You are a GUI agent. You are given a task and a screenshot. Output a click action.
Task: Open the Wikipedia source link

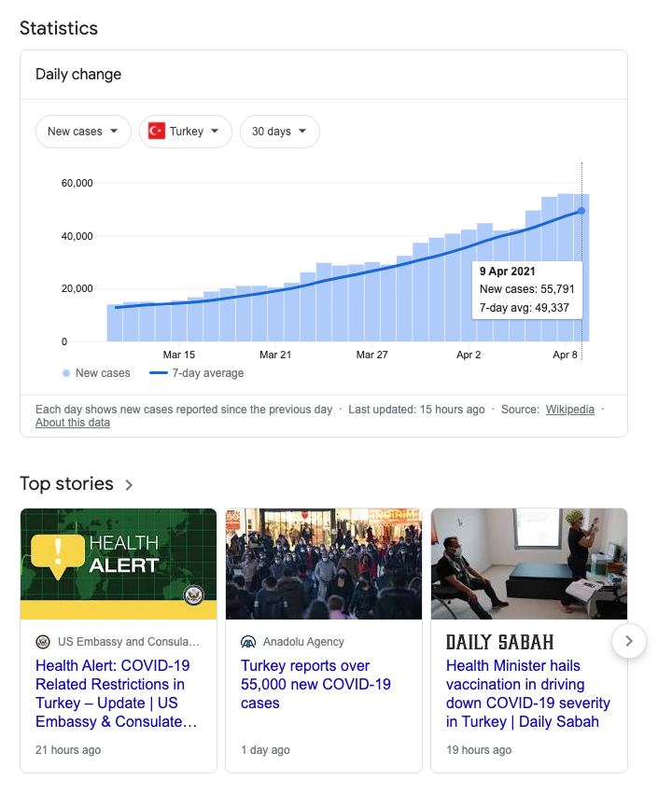coord(569,410)
